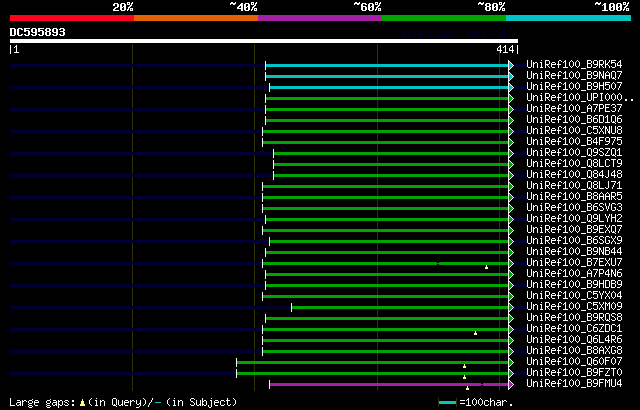Click the UniRef100_B6SVG3 label
640x410 pixels.
pyautogui.click(x=574, y=208)
